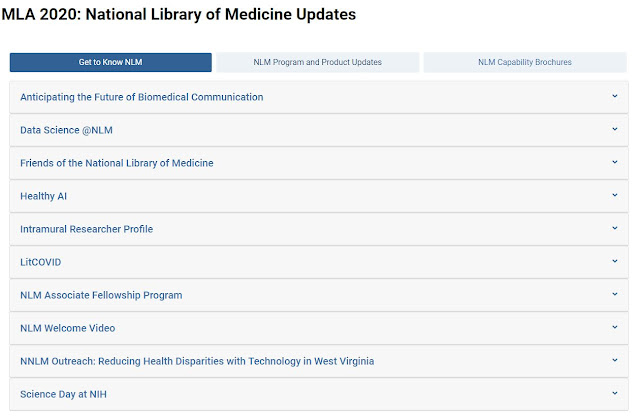Viewport: 640px width, 418px height.
Task: Click chevron beside NLM Welcome Video
Action: pyautogui.click(x=614, y=328)
